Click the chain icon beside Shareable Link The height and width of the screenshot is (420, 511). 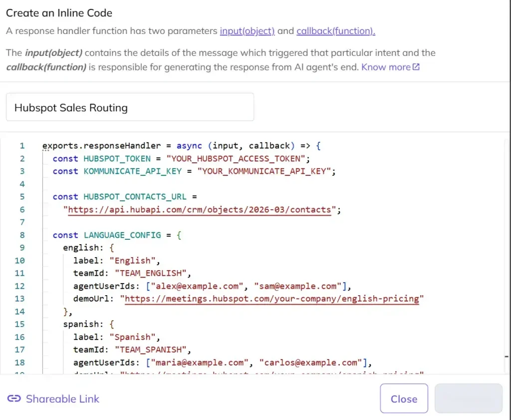coord(14,399)
